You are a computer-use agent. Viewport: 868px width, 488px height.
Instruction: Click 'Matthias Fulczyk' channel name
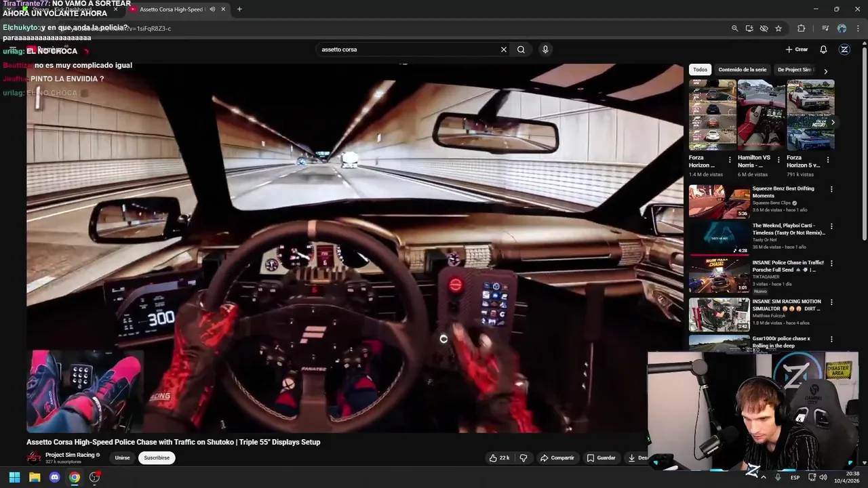[x=770, y=316]
